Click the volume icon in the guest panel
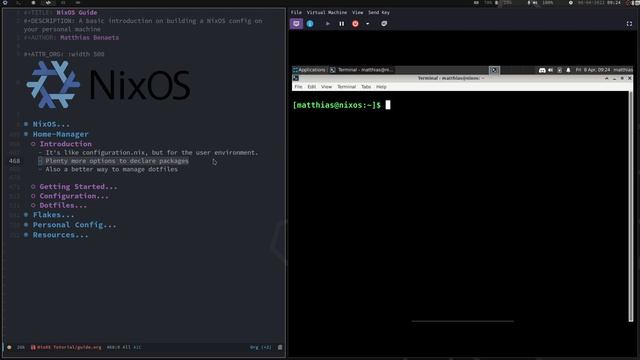Viewport: 640px width, 360px height. (551, 70)
